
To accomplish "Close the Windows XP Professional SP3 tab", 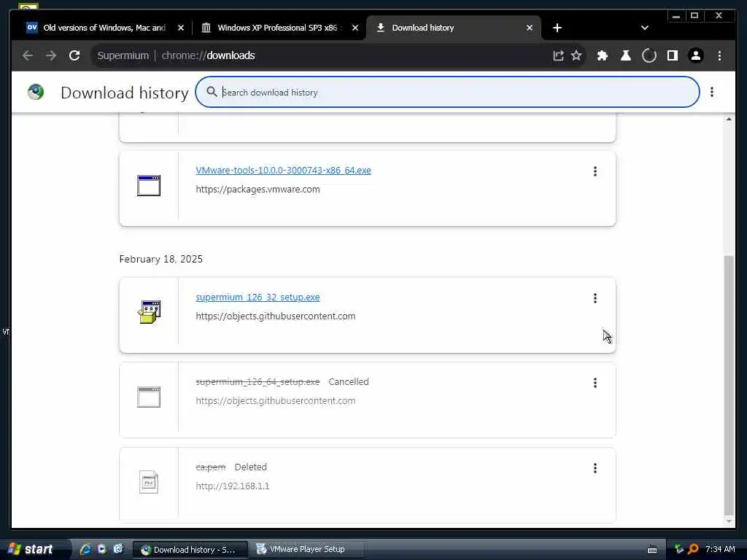I will pos(355,28).
